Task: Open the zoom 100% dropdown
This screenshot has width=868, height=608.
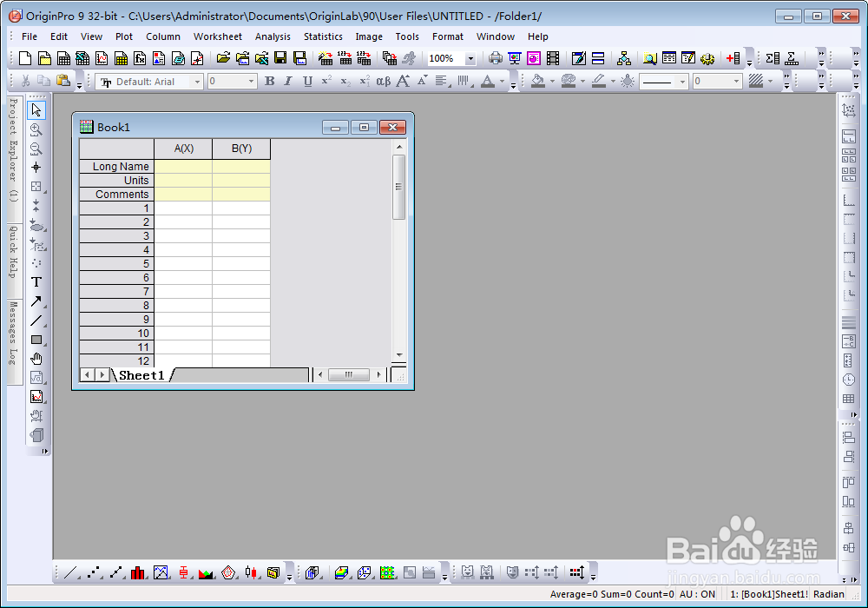Action: coord(470,58)
